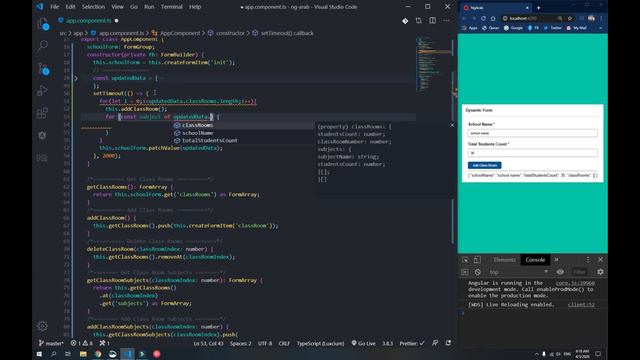This screenshot has height=360, width=640.
Task: Close the autocomplete documentation popup
Action: [452, 125]
